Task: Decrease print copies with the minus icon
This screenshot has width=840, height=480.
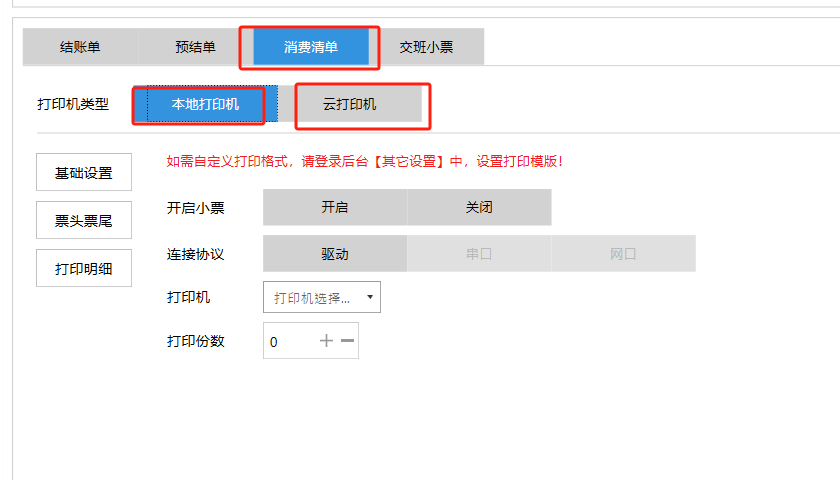Action: [x=347, y=341]
